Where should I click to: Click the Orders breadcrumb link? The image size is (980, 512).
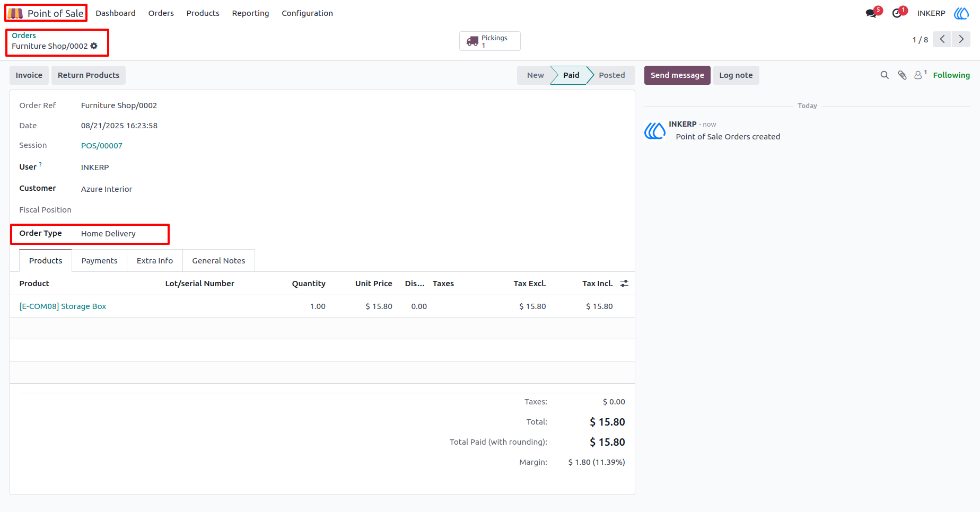coord(24,36)
